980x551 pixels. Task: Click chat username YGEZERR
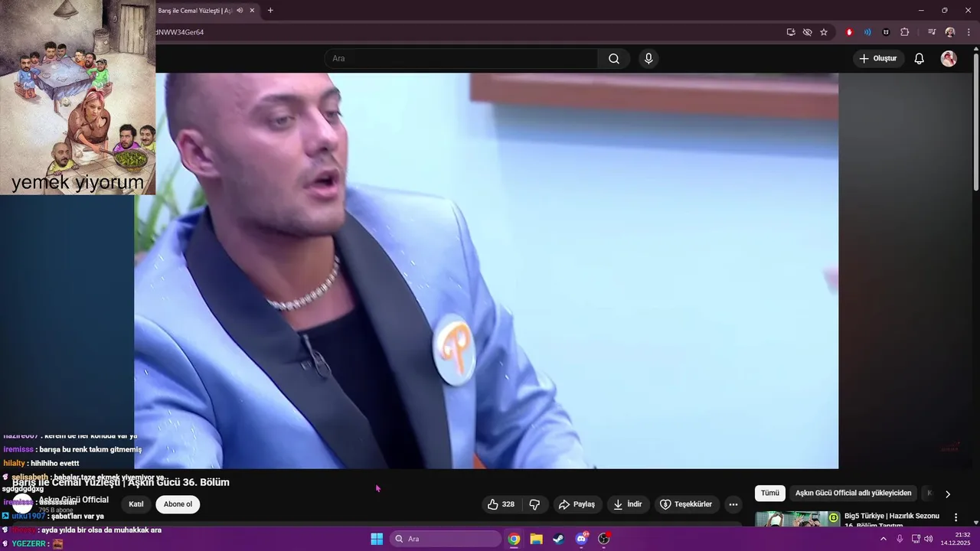[28, 543]
